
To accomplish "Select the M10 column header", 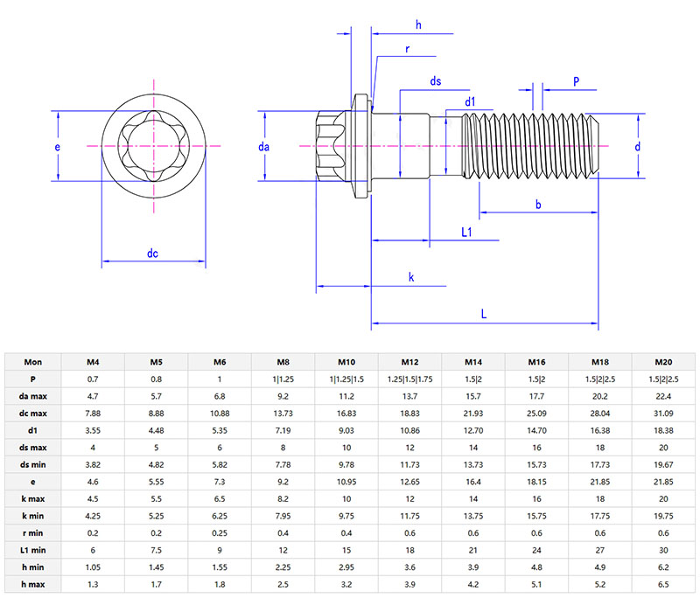I will click(x=346, y=361).
